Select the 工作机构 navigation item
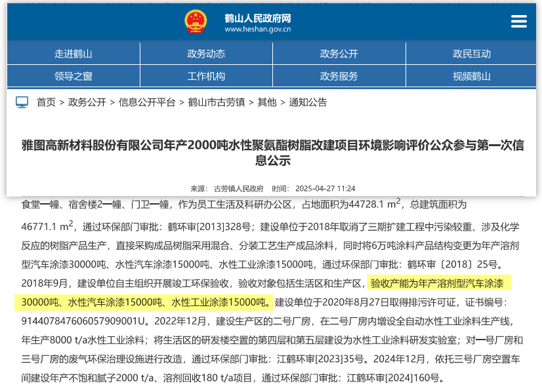This screenshot has width=542, height=392. pyautogui.click(x=206, y=76)
